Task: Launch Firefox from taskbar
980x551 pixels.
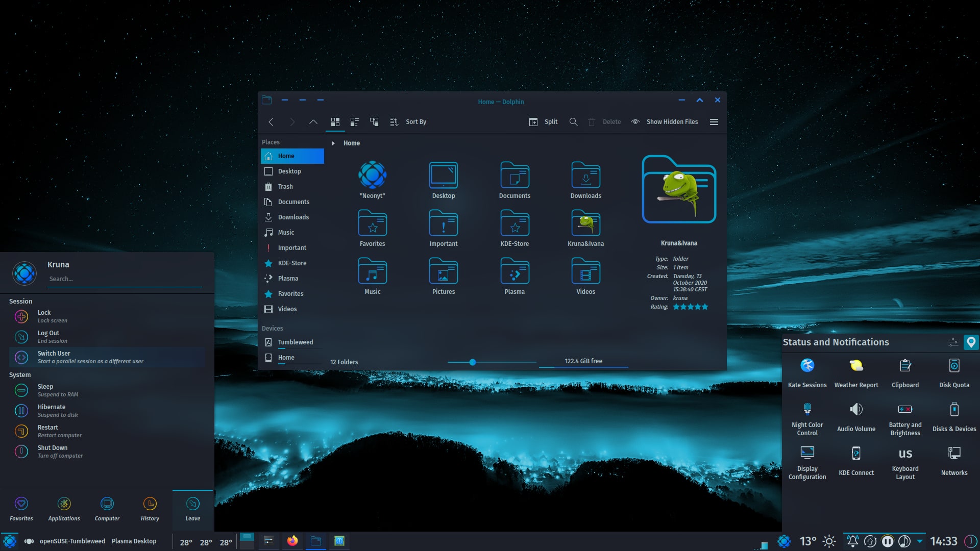Action: [x=292, y=541]
